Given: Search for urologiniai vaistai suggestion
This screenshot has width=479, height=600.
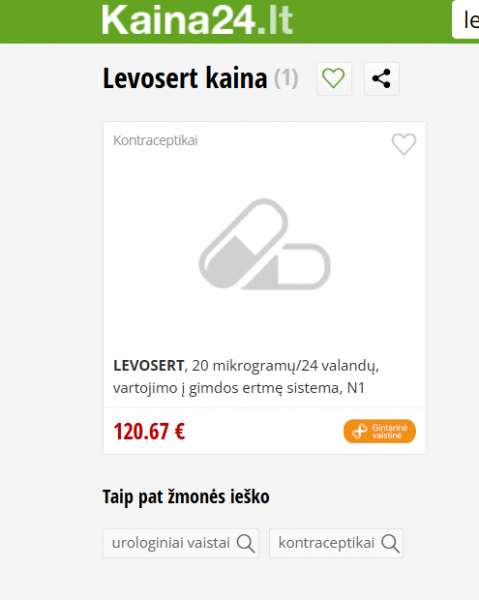Looking at the screenshot, I should (x=181, y=543).
